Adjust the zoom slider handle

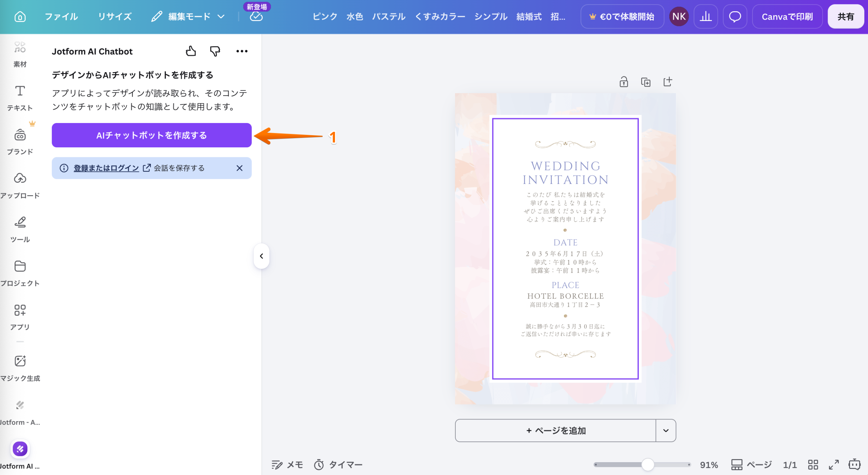click(648, 465)
